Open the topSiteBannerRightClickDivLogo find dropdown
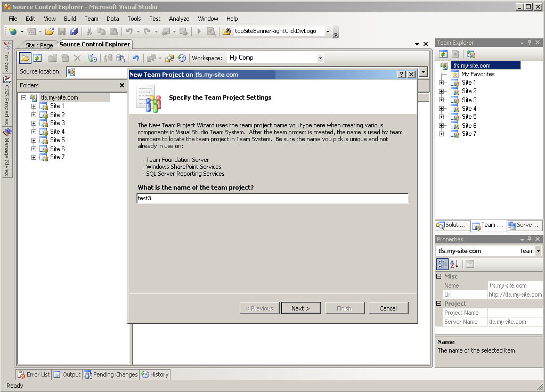The width and height of the screenshot is (545, 392). (x=328, y=31)
